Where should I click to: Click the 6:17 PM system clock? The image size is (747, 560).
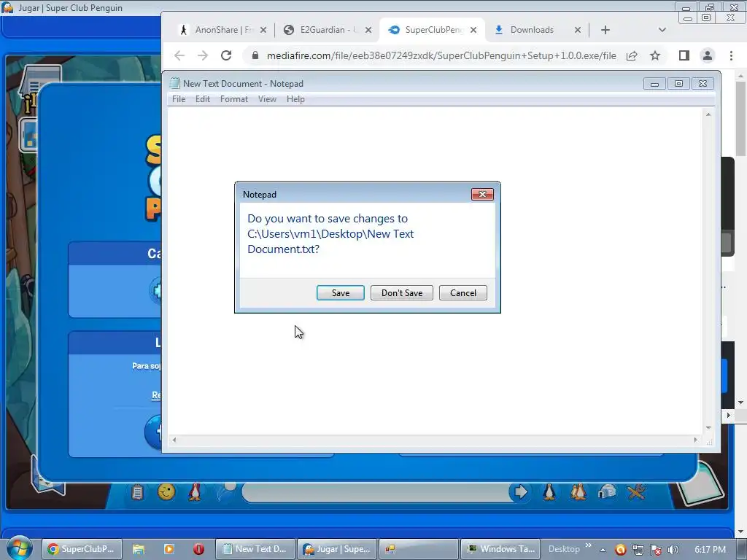[710, 549]
